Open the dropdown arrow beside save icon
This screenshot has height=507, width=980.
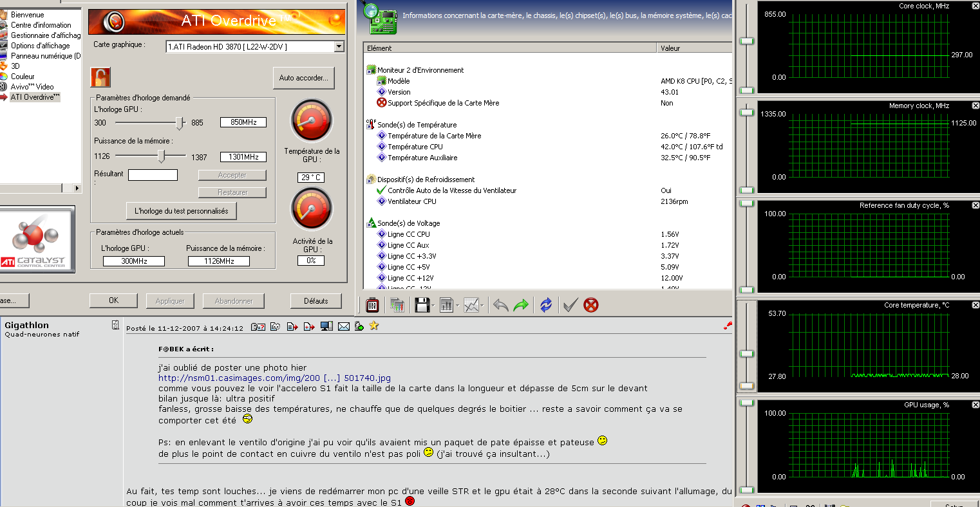(x=433, y=306)
